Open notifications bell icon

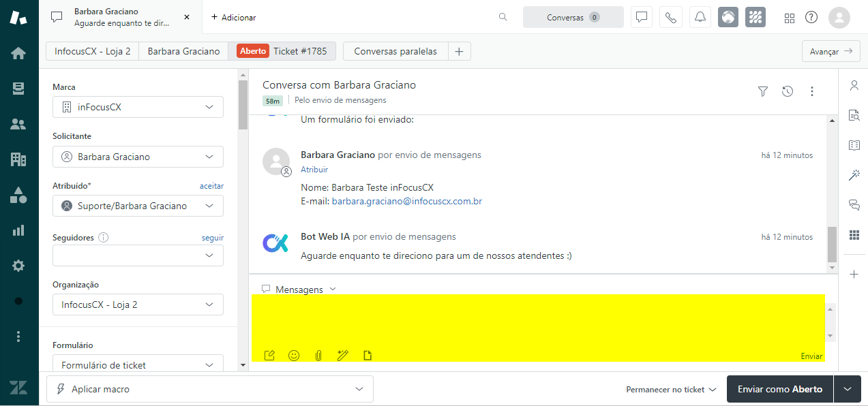coord(700,18)
